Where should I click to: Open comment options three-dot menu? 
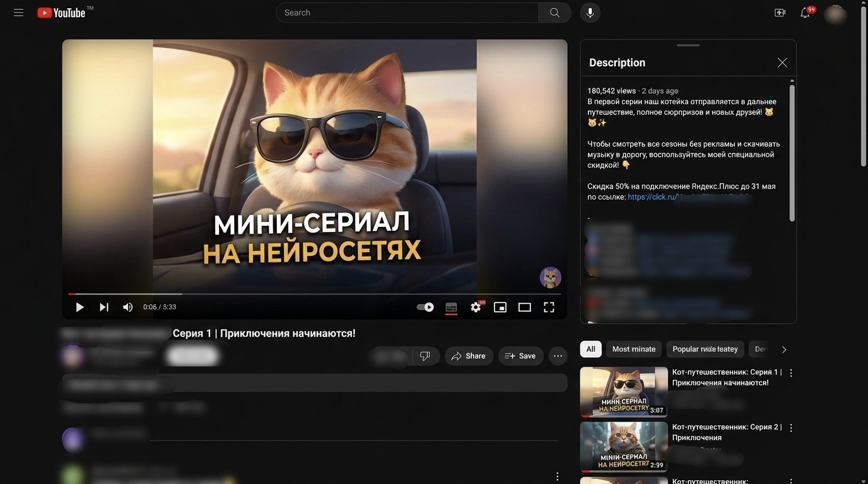(557, 476)
